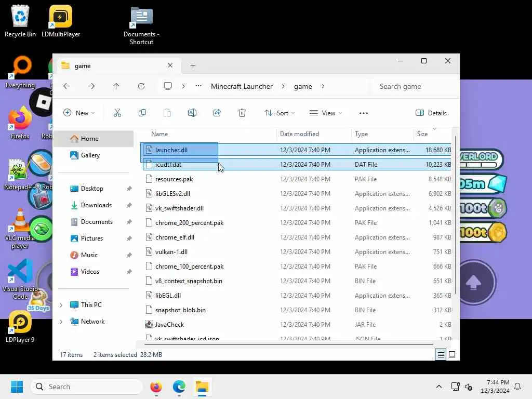
Task: Open Gallery in the navigation pane
Action: 94,155
